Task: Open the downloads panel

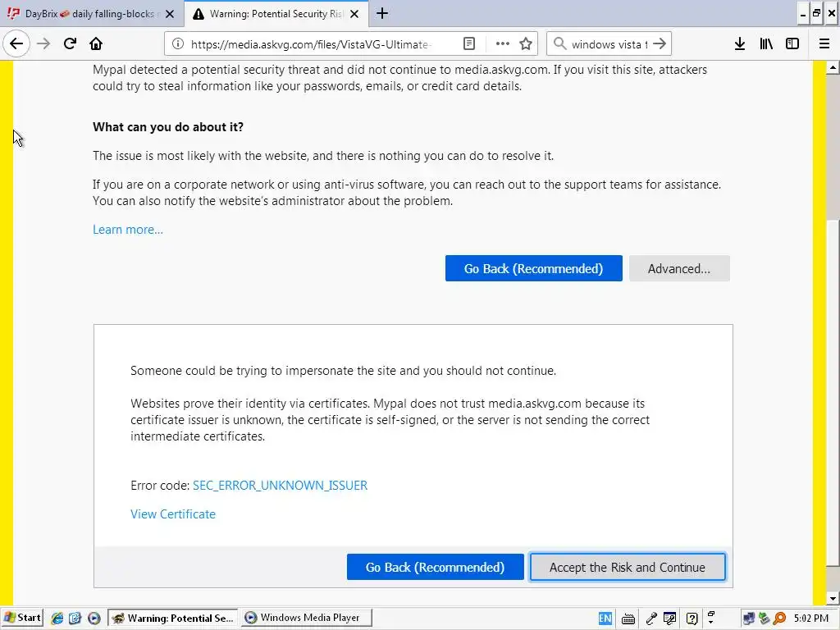Action: coord(740,44)
